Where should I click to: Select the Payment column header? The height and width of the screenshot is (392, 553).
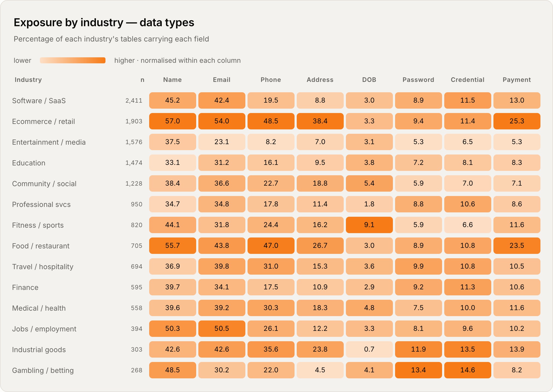click(517, 80)
